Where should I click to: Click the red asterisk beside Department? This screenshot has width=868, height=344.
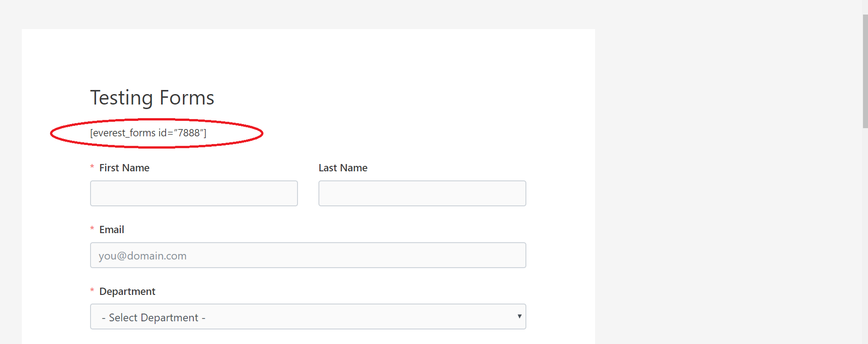tap(92, 290)
